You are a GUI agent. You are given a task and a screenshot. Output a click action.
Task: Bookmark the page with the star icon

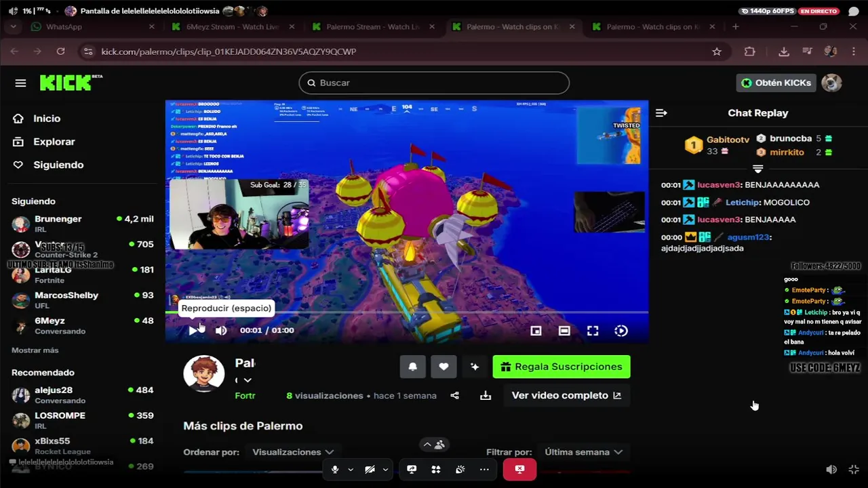tap(717, 52)
